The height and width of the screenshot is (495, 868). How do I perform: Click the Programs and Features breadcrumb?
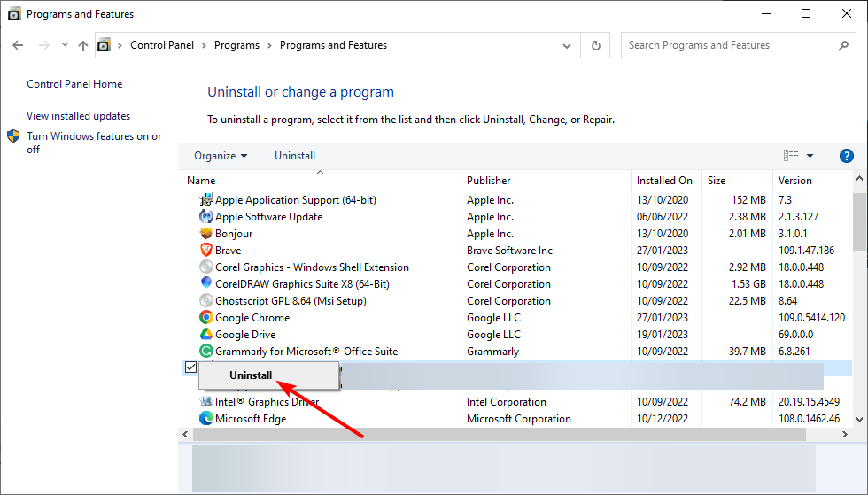(333, 45)
